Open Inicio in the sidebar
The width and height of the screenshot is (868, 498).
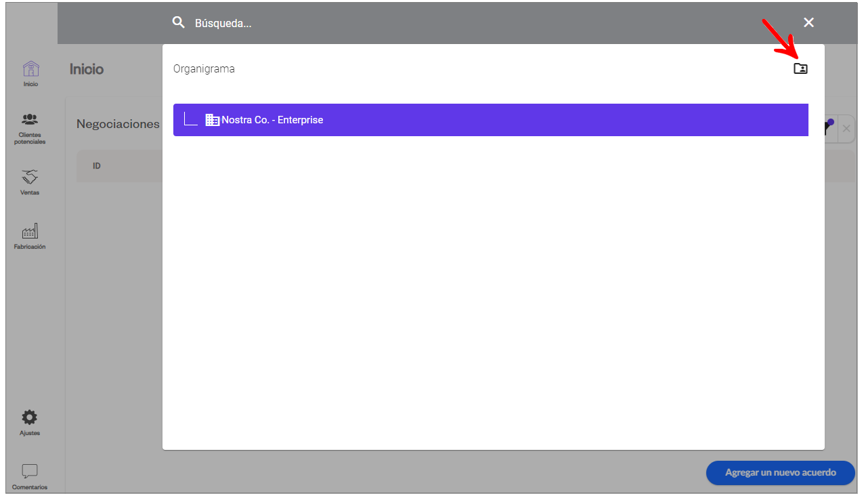(x=30, y=73)
